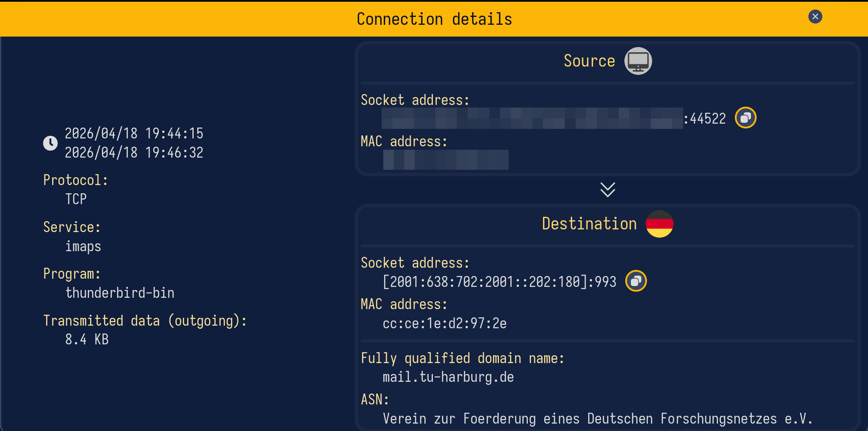Click the double chevron between source and destination
868x431 pixels.
pyautogui.click(x=607, y=190)
